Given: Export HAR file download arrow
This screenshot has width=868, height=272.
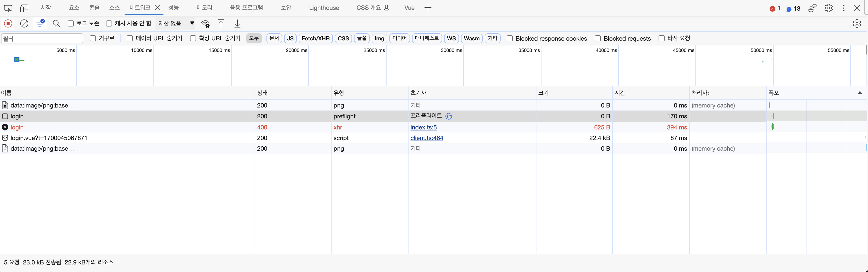Looking at the screenshot, I should (x=237, y=23).
